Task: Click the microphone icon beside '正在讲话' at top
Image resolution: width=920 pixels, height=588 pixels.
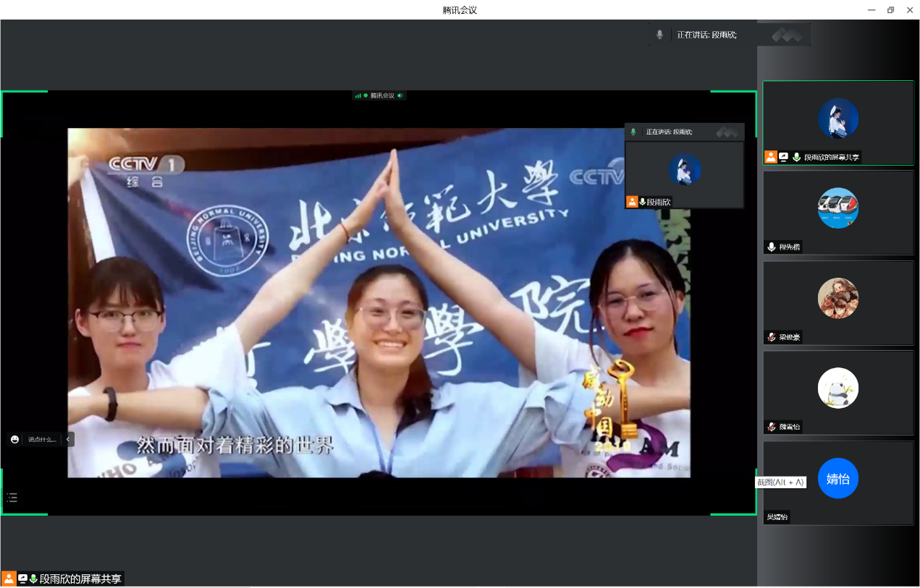Action: (x=659, y=35)
